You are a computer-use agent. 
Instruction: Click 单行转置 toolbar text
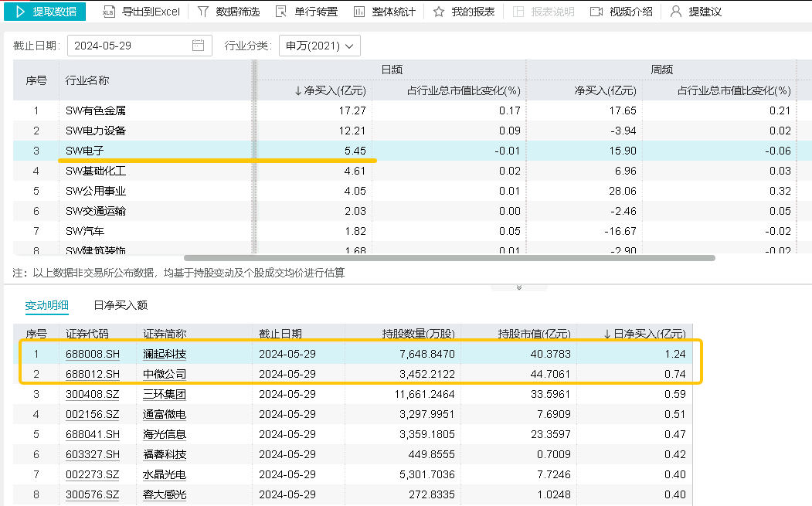tap(316, 12)
